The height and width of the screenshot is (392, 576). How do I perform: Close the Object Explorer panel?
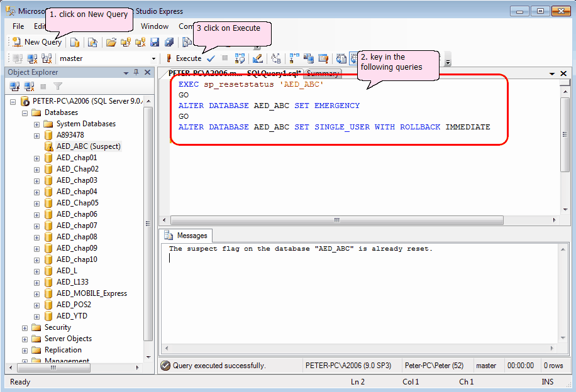click(147, 72)
